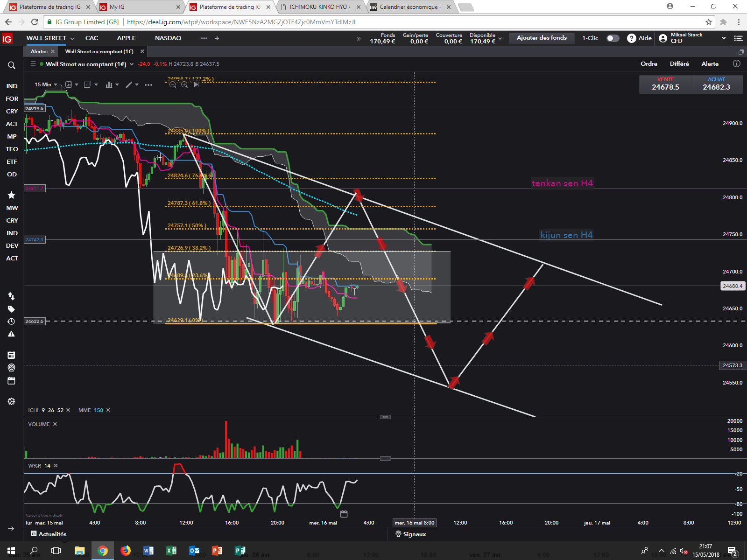Remove the ICHI indicator with its X
Image resolution: width=747 pixels, height=560 pixels.
click(68, 410)
